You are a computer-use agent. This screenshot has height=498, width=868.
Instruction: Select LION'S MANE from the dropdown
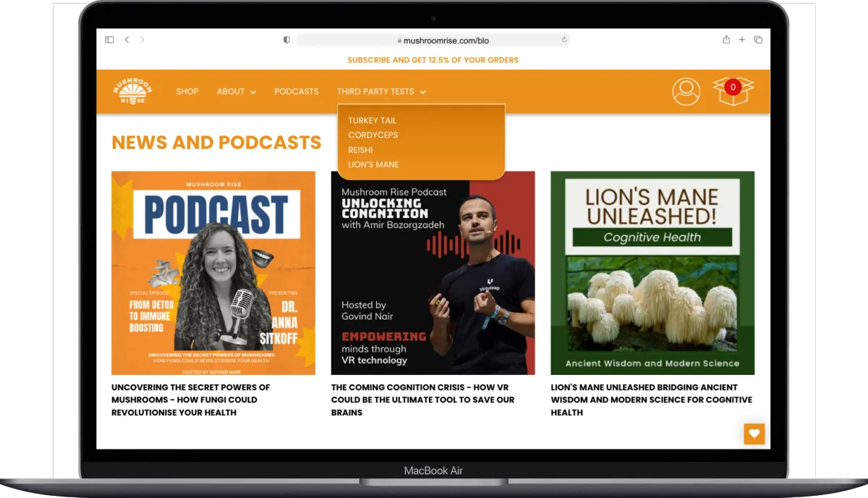[x=373, y=164]
